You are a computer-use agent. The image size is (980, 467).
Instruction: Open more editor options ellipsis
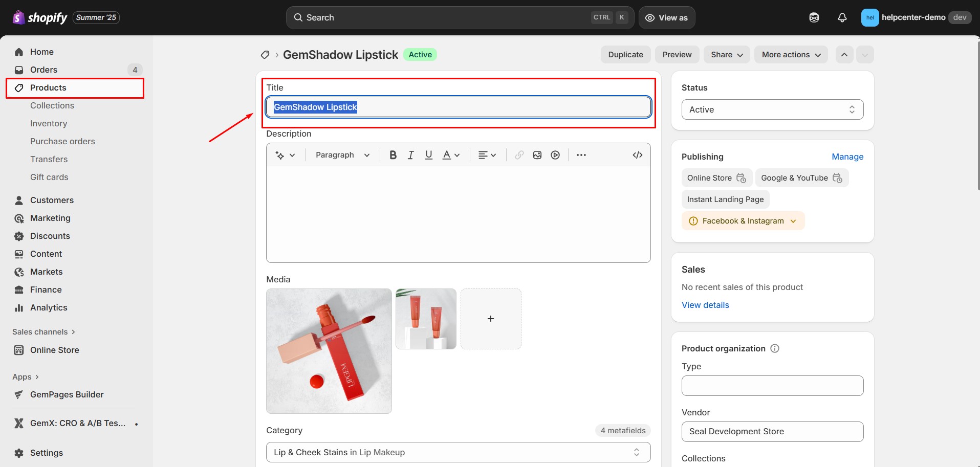pos(581,155)
